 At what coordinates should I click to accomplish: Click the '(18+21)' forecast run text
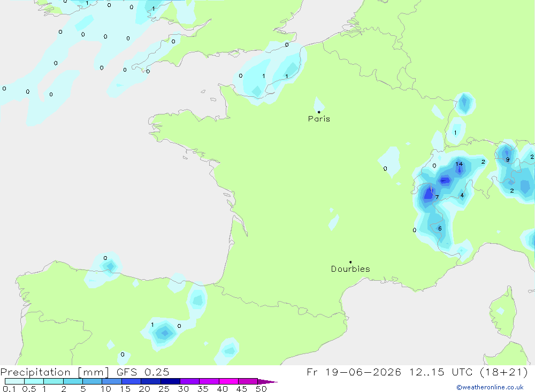pos(504,372)
